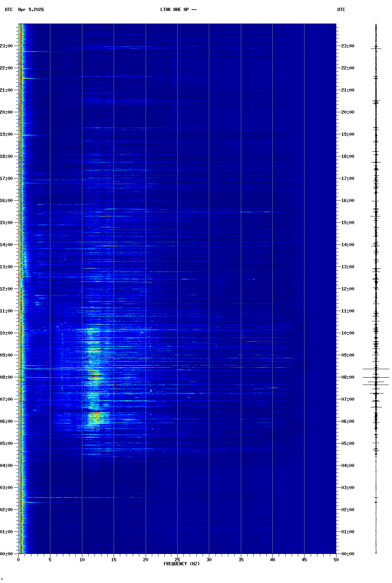The image size is (392, 583).
Task: Click the 08:00 label on the left time axis
Action: tap(6, 377)
